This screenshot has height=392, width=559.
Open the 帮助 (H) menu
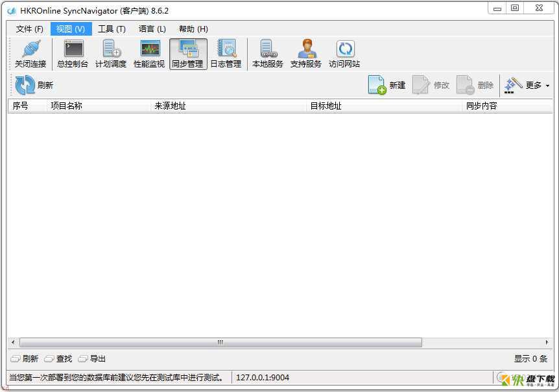[194, 29]
